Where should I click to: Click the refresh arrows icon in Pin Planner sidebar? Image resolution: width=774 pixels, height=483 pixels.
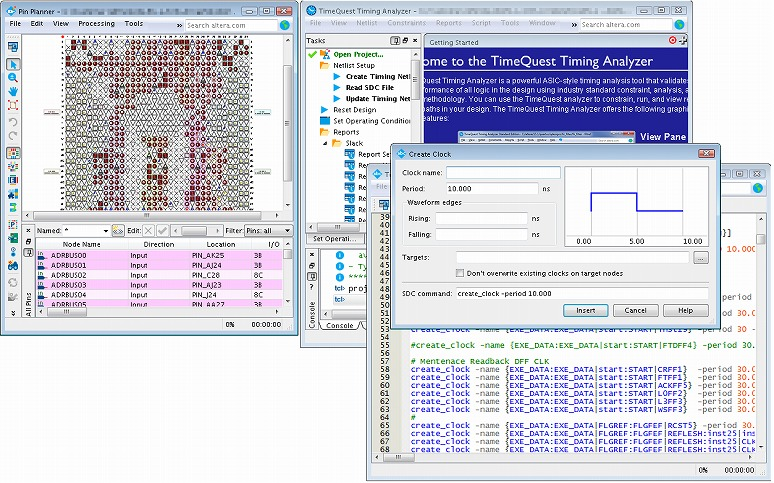[x=13, y=282]
